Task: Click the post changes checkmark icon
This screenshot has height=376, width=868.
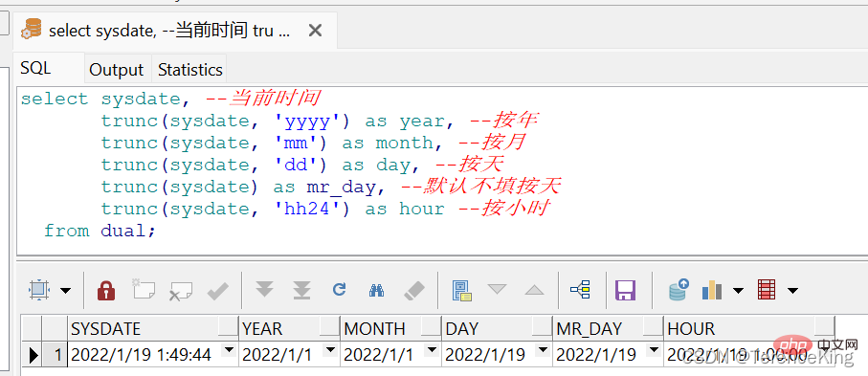Action: 218,290
